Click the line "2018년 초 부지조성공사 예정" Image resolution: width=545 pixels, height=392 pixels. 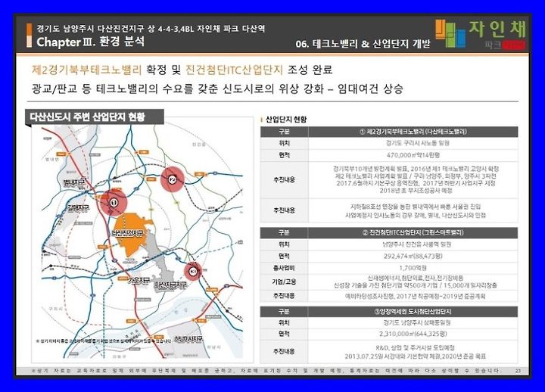click(416, 191)
